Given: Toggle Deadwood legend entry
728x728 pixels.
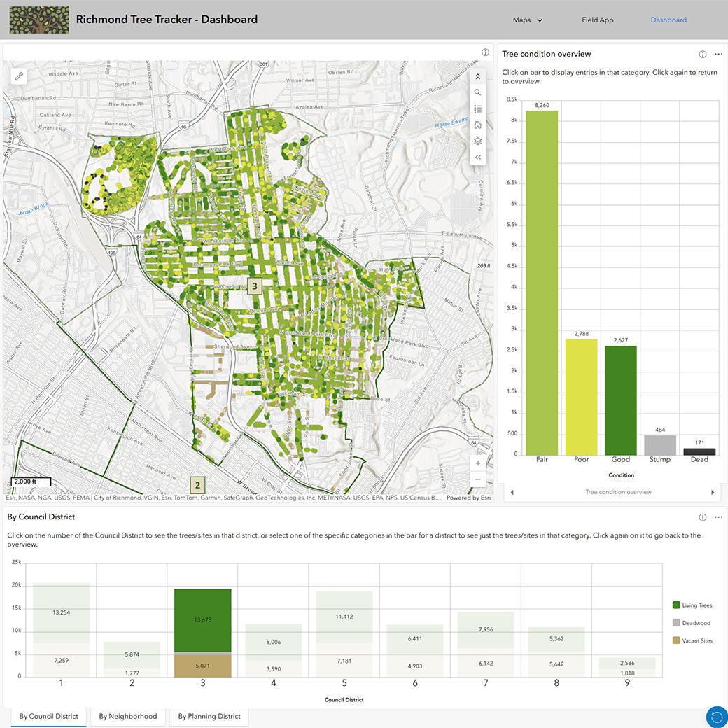Looking at the screenshot, I should [691, 622].
